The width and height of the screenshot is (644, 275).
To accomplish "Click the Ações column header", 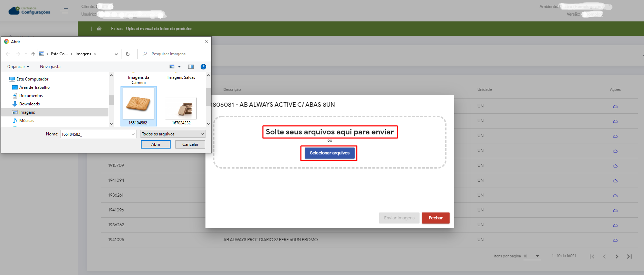I will tap(615, 89).
